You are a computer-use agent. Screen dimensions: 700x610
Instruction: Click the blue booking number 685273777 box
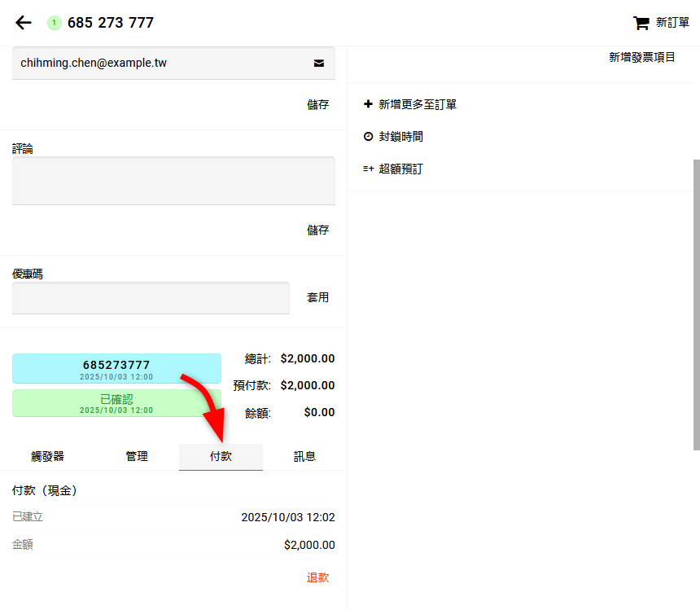coord(116,368)
